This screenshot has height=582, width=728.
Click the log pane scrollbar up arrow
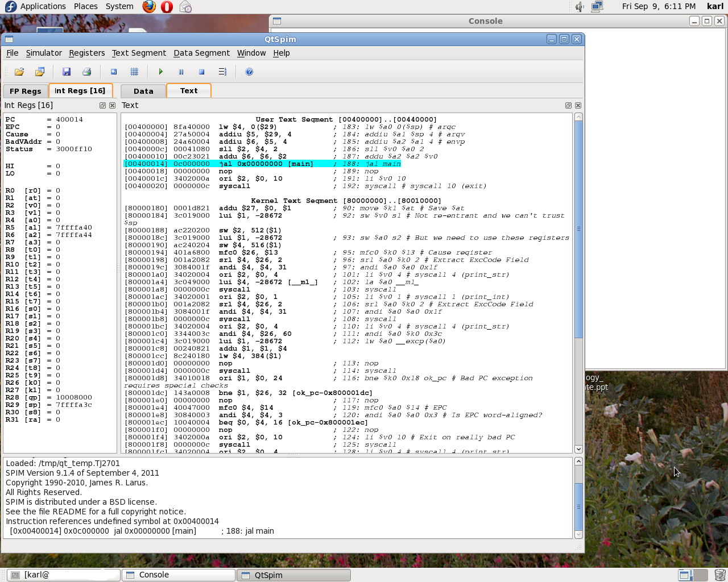pyautogui.click(x=578, y=461)
